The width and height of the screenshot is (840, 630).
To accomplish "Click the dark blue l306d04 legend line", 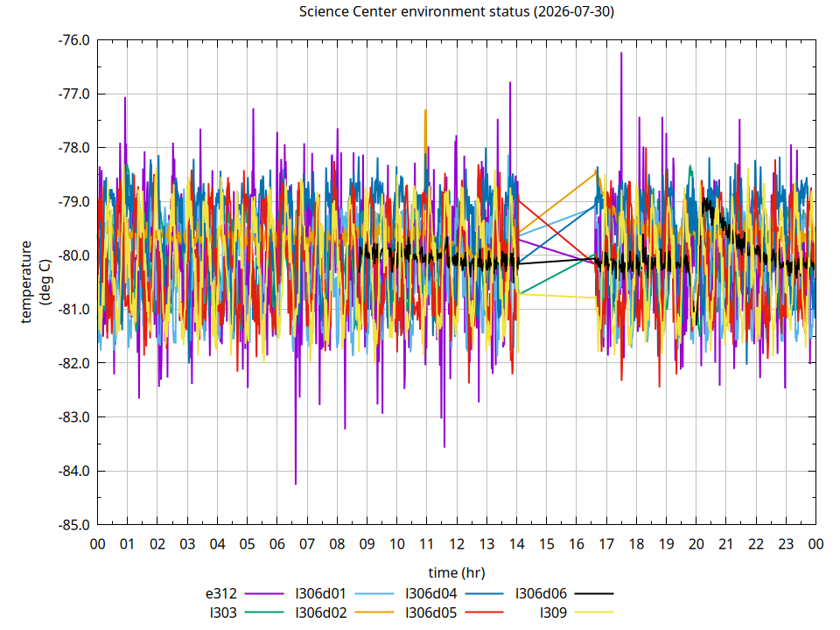I will [484, 593].
